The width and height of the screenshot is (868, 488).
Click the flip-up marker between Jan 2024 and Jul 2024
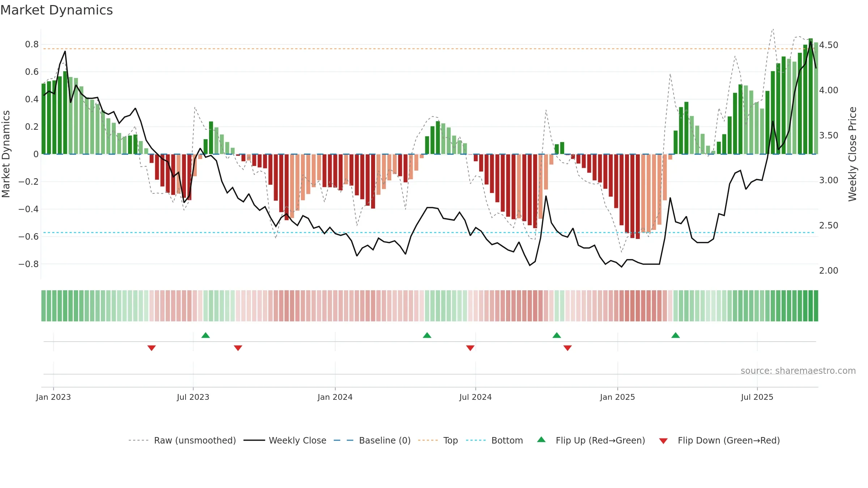[x=427, y=335]
